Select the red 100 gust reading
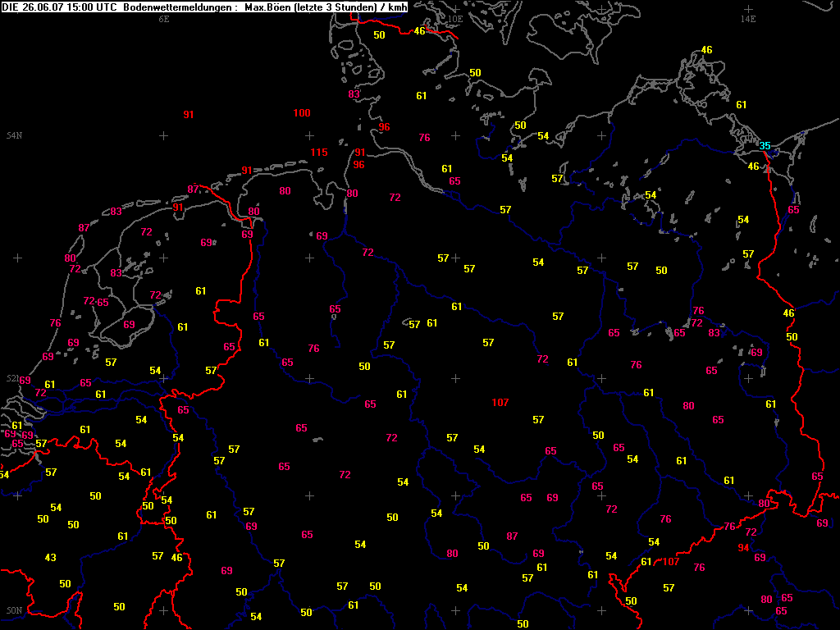 pyautogui.click(x=301, y=113)
